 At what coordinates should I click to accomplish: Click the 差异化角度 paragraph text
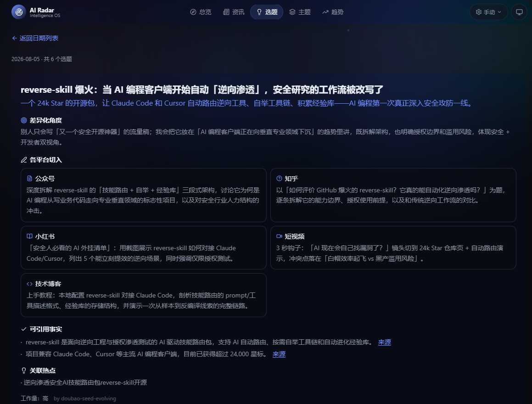(265, 137)
